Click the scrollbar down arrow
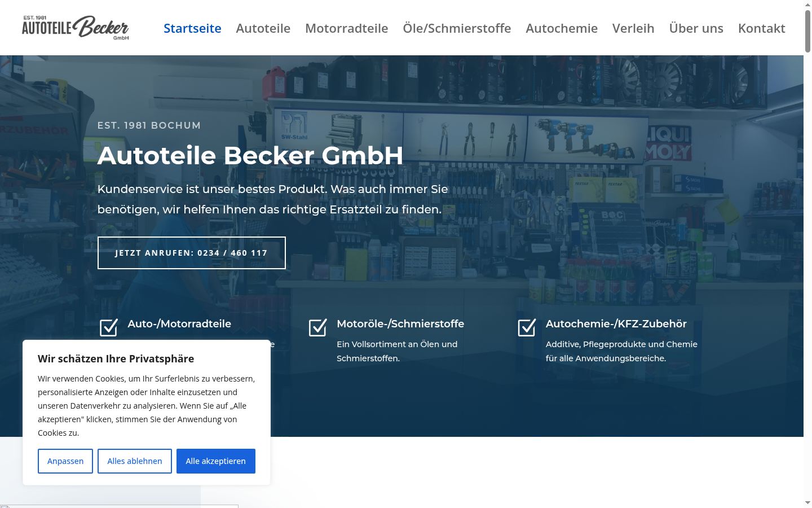 pos(807,503)
